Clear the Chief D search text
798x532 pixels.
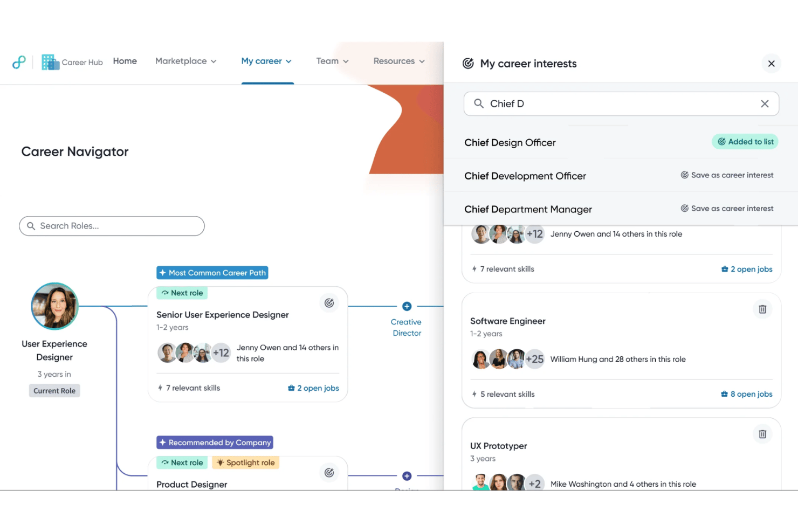(765, 103)
